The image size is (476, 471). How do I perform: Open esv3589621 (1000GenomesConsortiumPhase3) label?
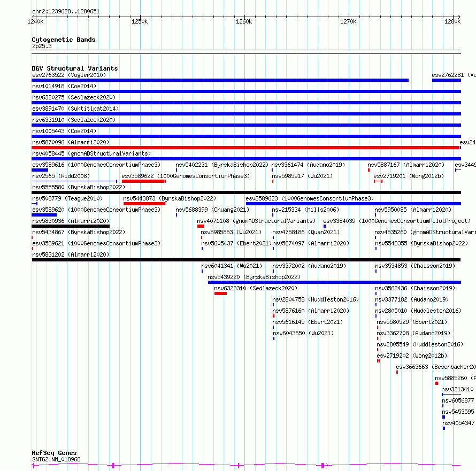click(96, 243)
